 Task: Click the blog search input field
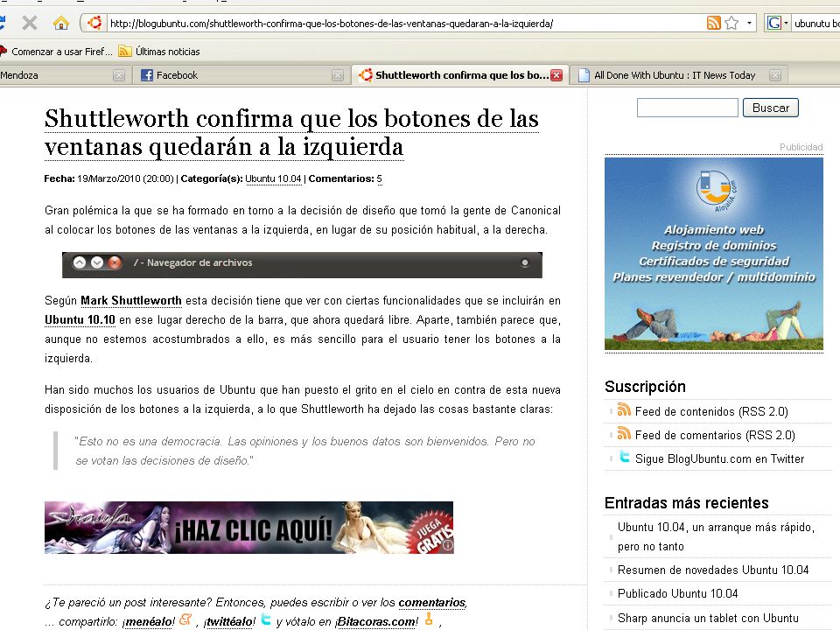pyautogui.click(x=688, y=108)
